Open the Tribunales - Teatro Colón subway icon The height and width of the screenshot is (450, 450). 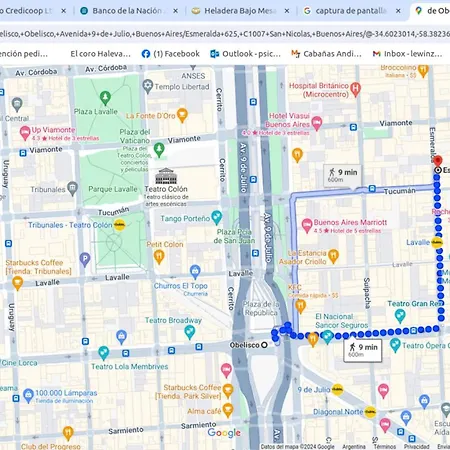[119, 225]
